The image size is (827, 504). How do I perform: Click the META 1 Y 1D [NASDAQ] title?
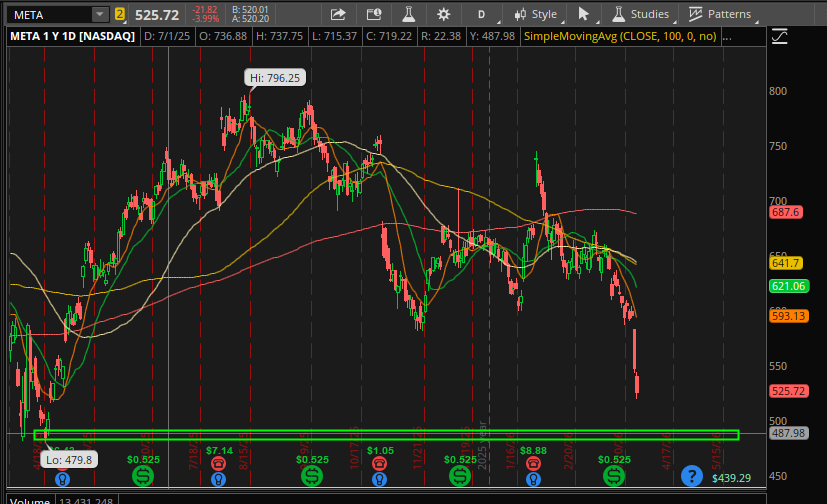coord(73,36)
